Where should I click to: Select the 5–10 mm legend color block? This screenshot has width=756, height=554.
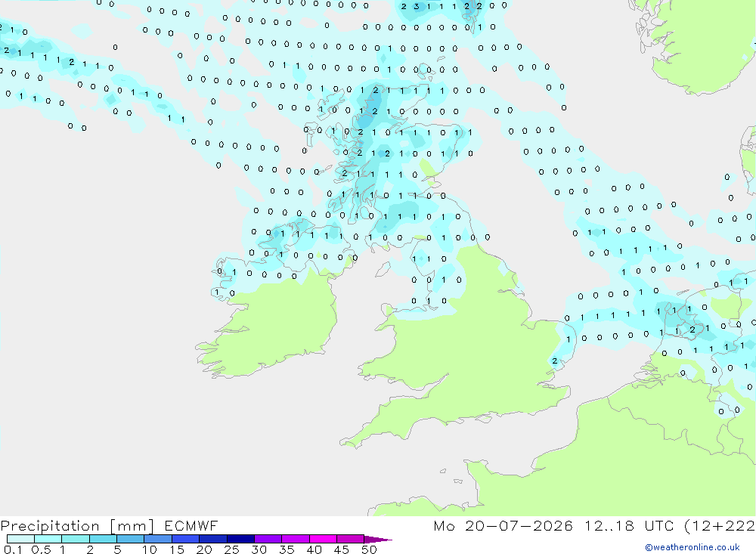131,539
